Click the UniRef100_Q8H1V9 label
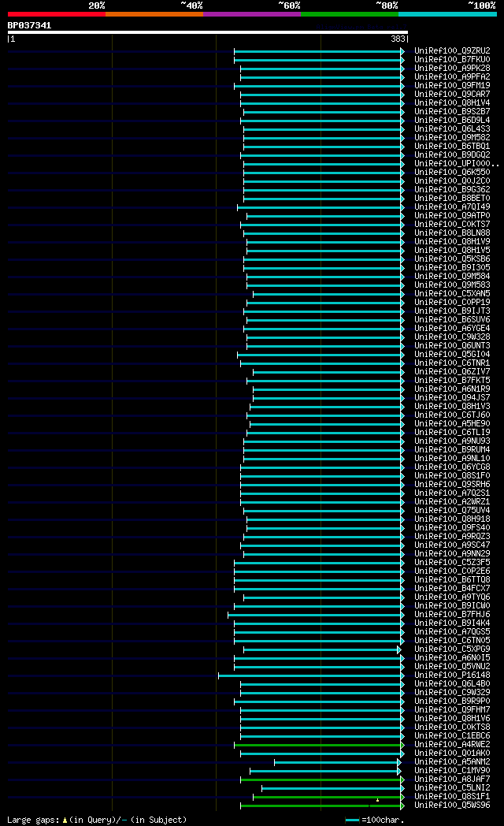The width and height of the screenshot is (504, 826). 452,242
